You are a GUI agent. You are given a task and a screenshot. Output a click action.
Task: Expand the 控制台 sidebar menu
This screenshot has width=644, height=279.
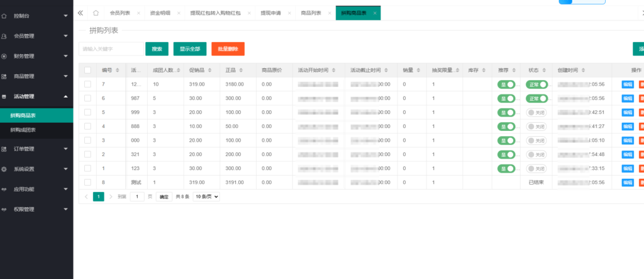click(x=65, y=16)
